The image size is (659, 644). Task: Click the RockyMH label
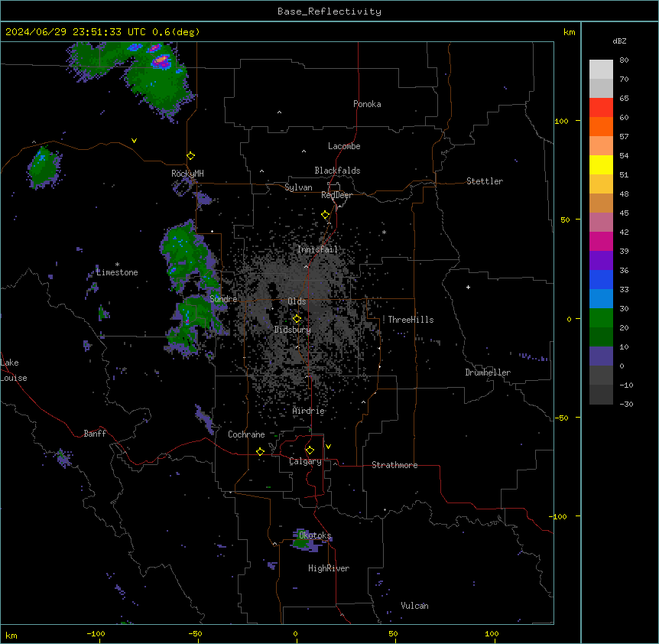[x=187, y=173]
